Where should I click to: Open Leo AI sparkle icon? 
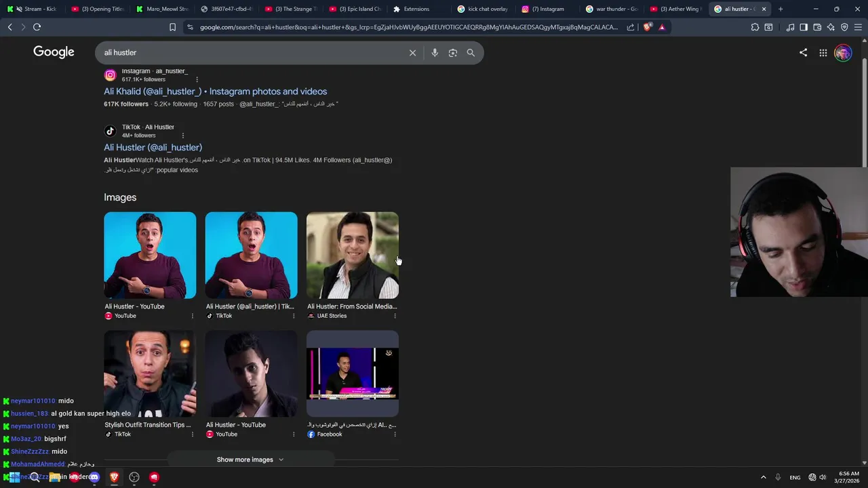pos(831,27)
